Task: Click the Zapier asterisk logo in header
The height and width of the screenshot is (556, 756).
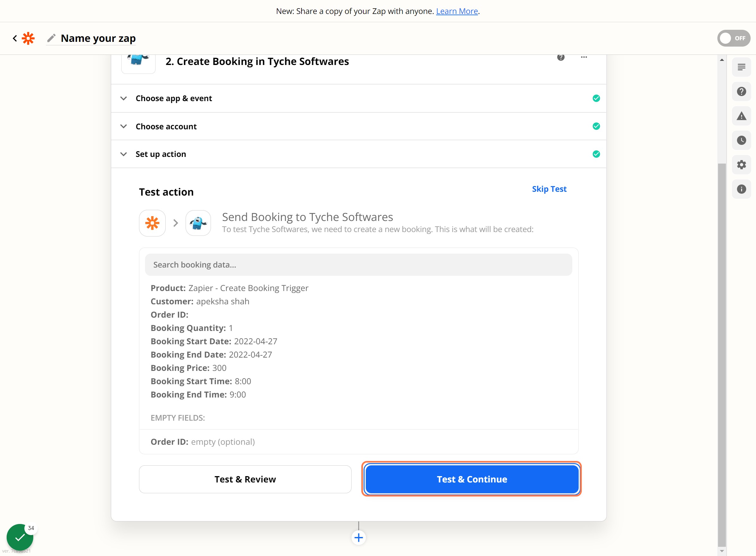Action: click(28, 38)
